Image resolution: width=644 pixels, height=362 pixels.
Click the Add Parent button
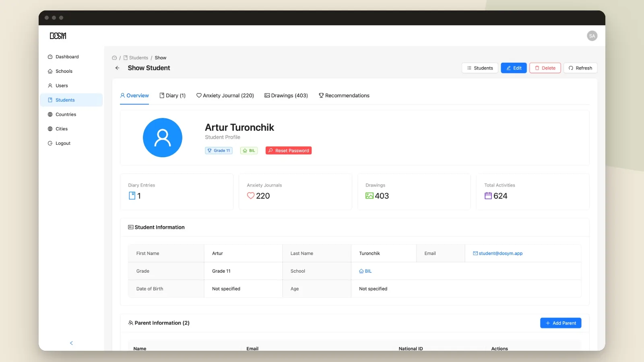click(x=561, y=323)
